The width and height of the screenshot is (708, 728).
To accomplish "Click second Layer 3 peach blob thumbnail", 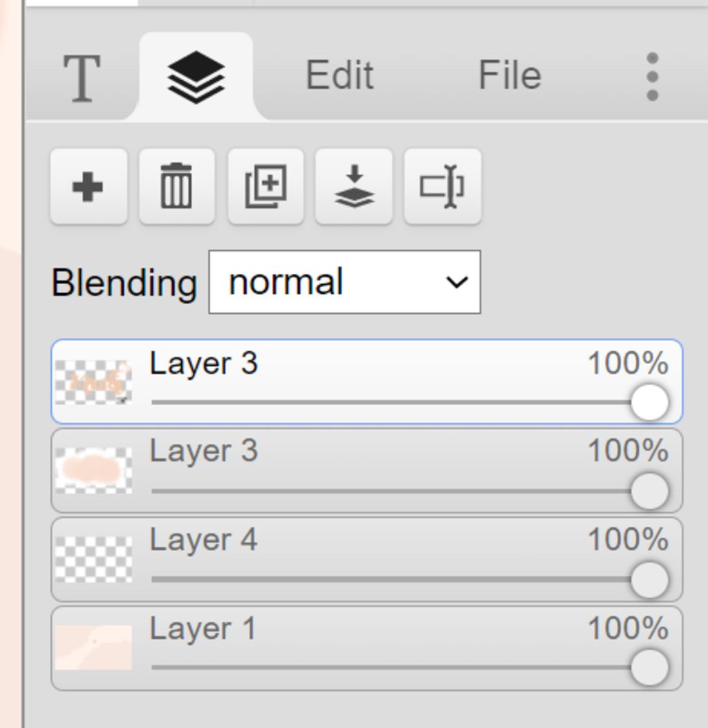I will (x=93, y=470).
